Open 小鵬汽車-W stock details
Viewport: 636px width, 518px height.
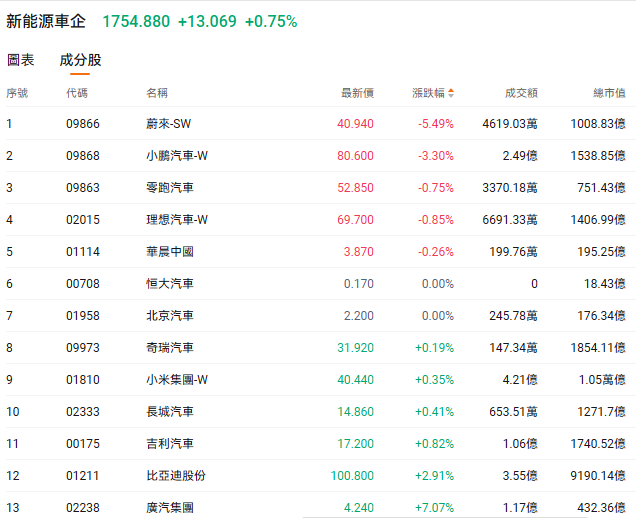177,156
